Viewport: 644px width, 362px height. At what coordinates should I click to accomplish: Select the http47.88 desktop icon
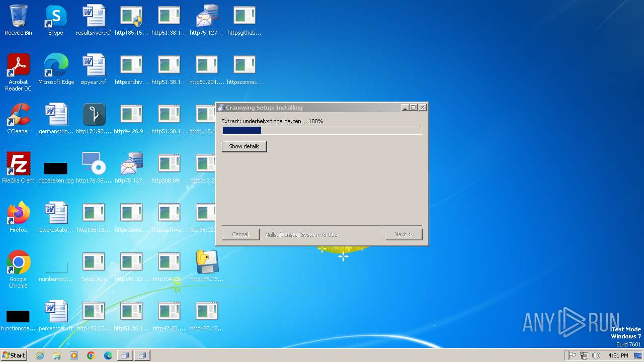169,316
